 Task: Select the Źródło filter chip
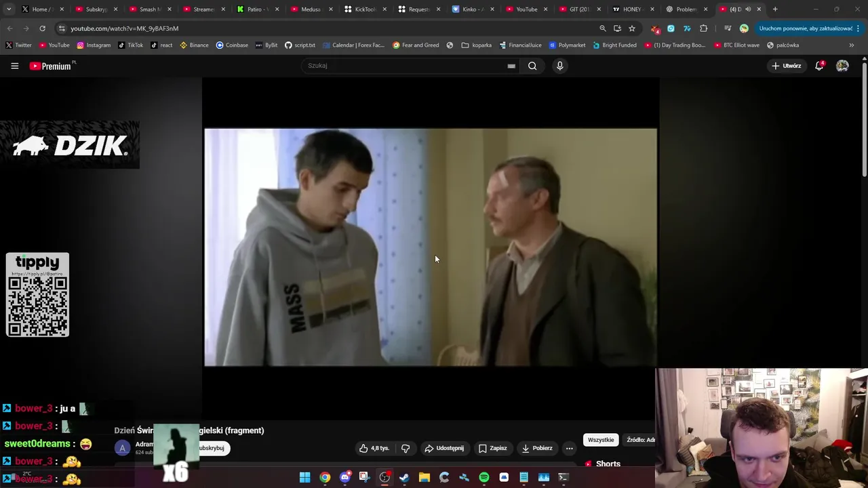tap(640, 440)
